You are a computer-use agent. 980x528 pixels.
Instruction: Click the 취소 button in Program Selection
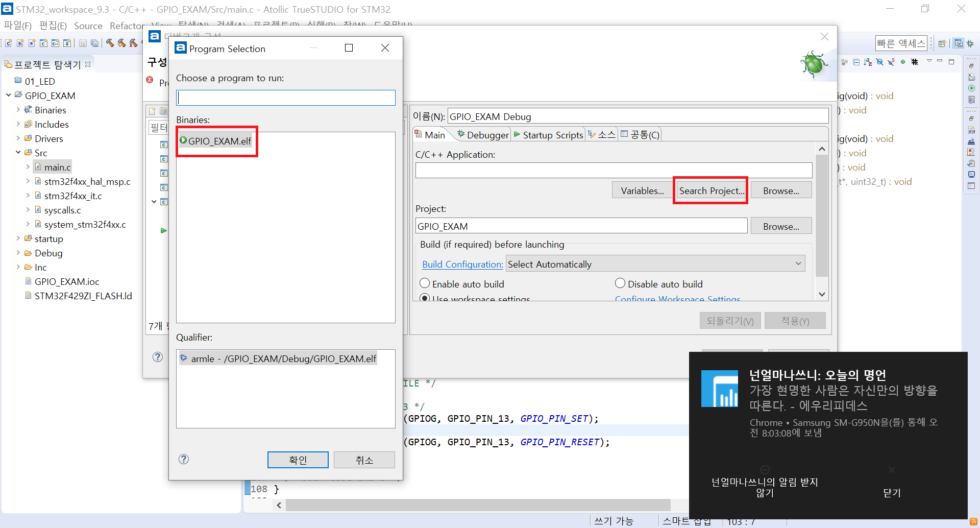tap(364, 460)
